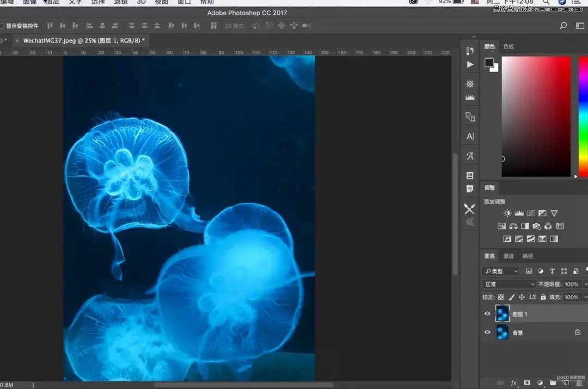Add a Gradient Map adjustment

(554, 239)
